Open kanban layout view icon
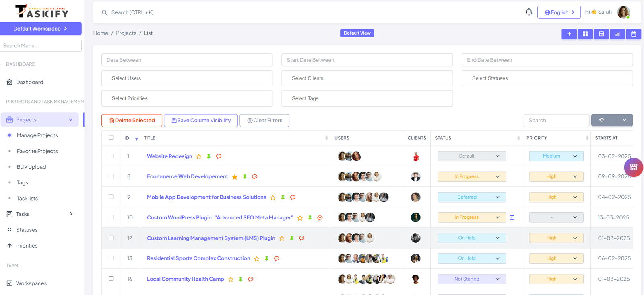This screenshot has width=644, height=295. coord(601,34)
